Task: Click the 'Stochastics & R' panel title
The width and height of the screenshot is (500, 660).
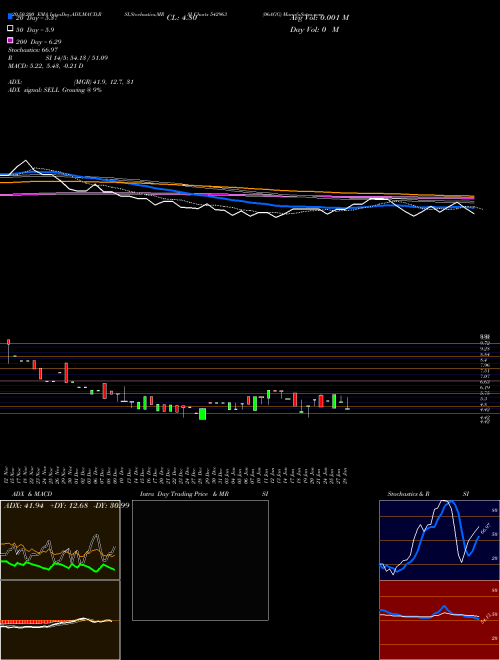Action: point(409,494)
